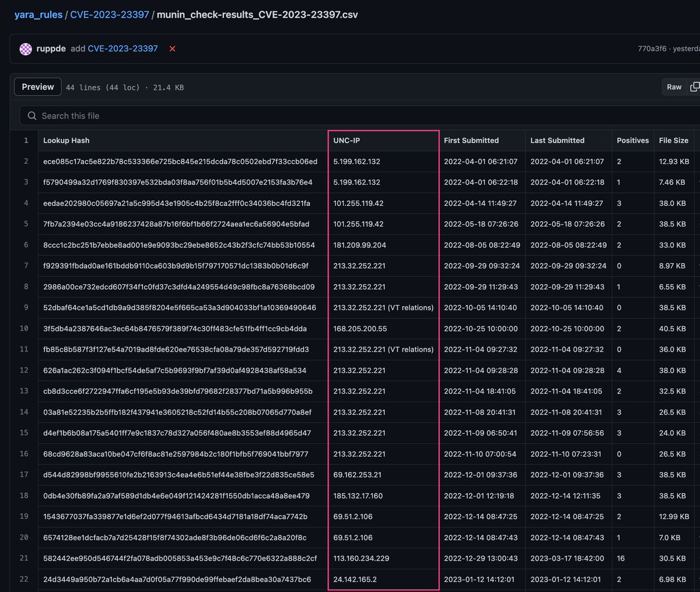Click hash starting 3f5db4a2387646ac
The image size is (700, 592).
pos(175,328)
